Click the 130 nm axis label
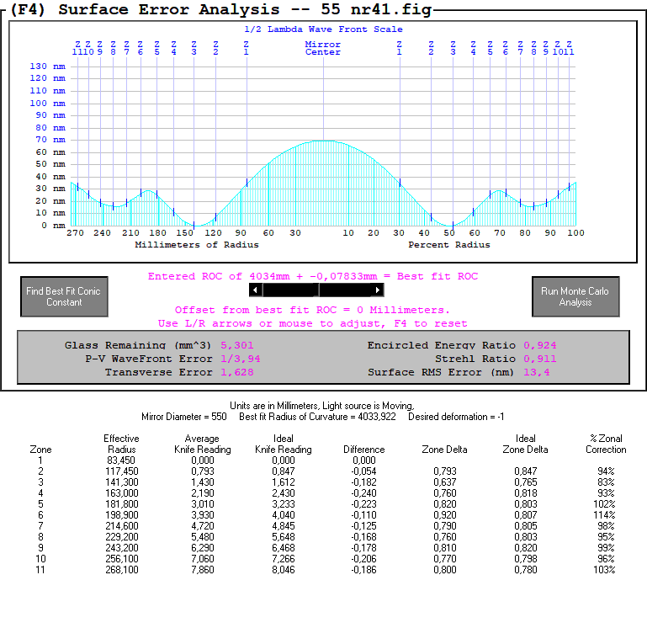Viewport: 647px width, 644px height. click(x=47, y=66)
